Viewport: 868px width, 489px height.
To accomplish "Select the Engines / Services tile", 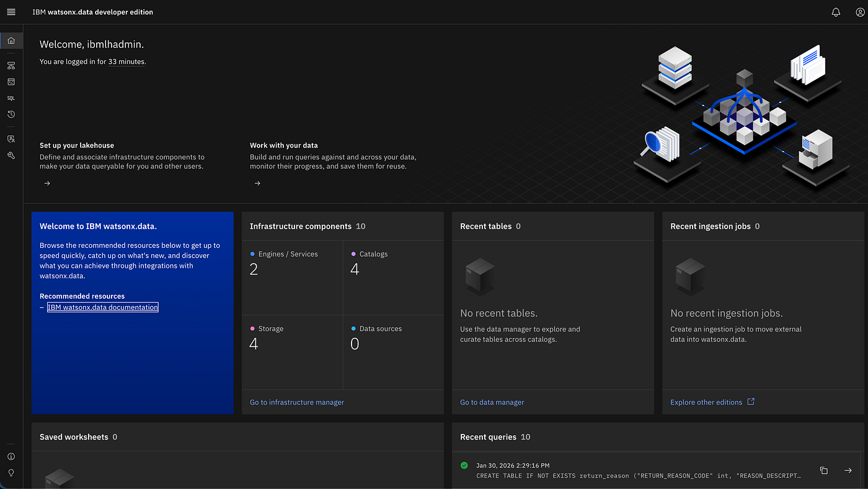I will [292, 278].
